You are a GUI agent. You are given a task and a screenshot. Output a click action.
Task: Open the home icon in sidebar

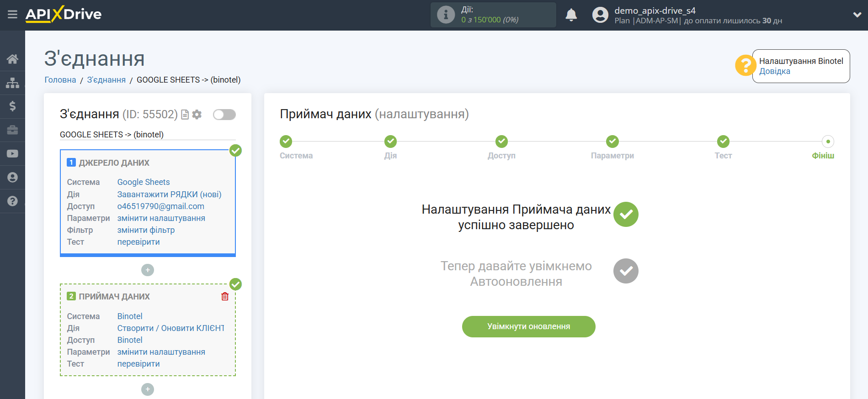[12, 59]
